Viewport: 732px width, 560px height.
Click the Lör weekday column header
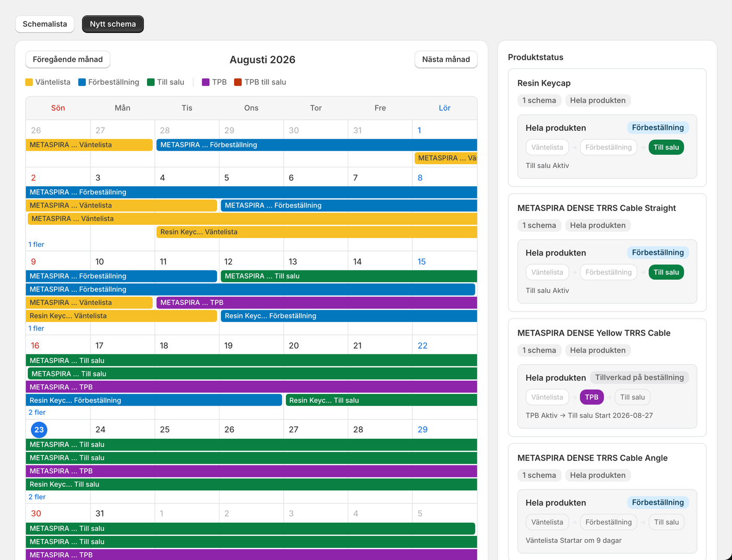tap(444, 108)
